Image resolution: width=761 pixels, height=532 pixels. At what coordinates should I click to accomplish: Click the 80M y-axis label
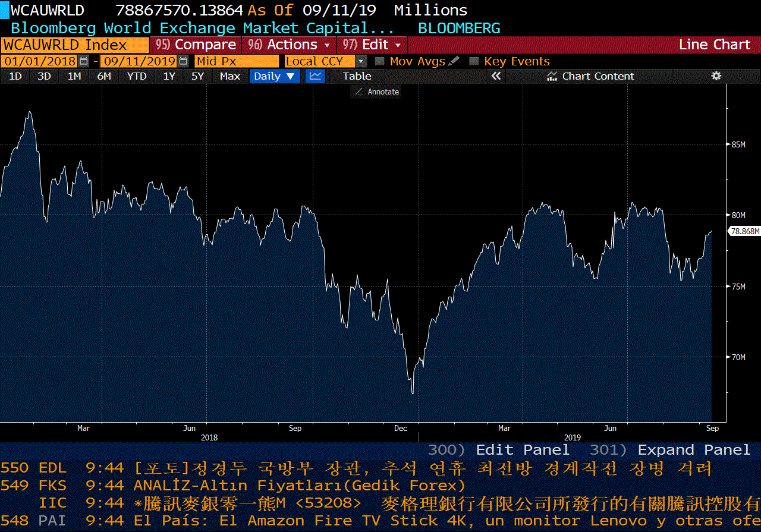[x=738, y=215]
